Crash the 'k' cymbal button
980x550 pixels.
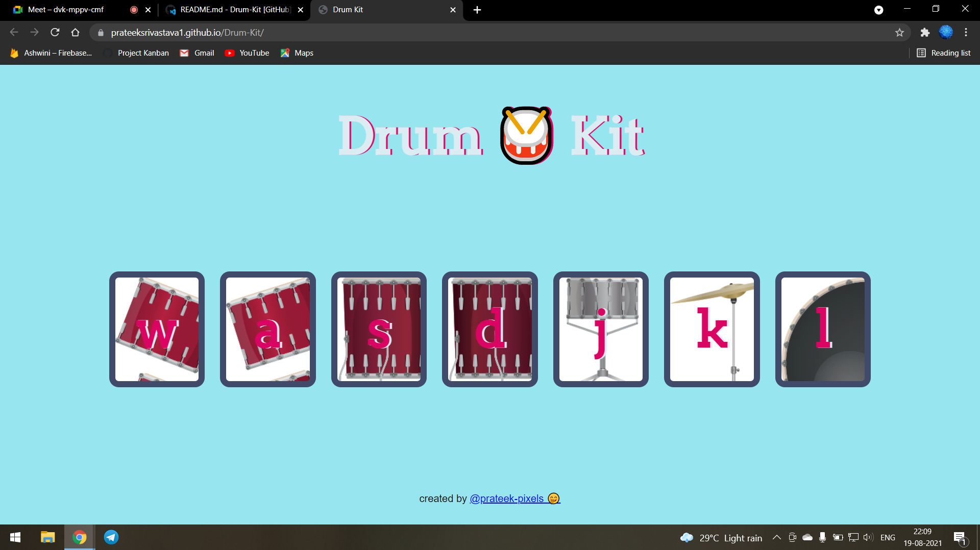(712, 329)
